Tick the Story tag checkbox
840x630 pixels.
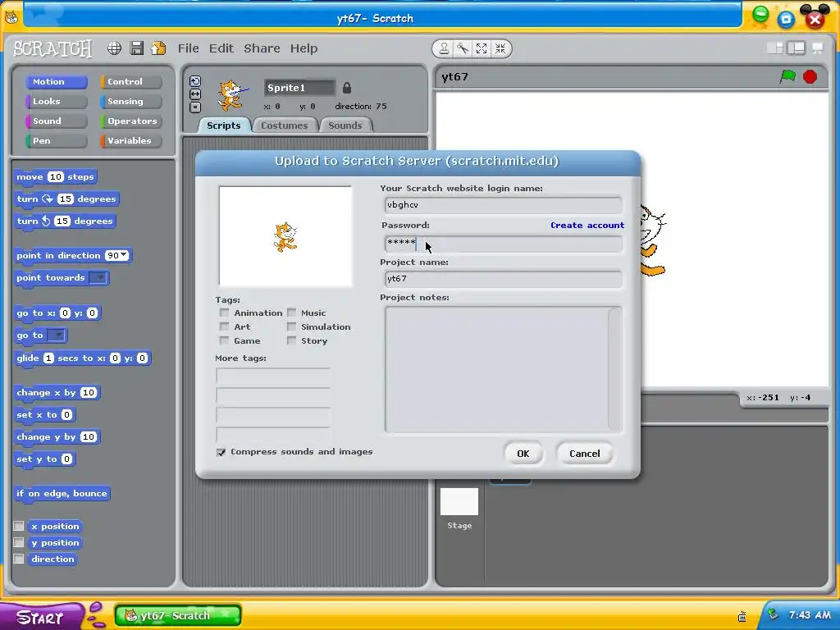[x=291, y=340]
